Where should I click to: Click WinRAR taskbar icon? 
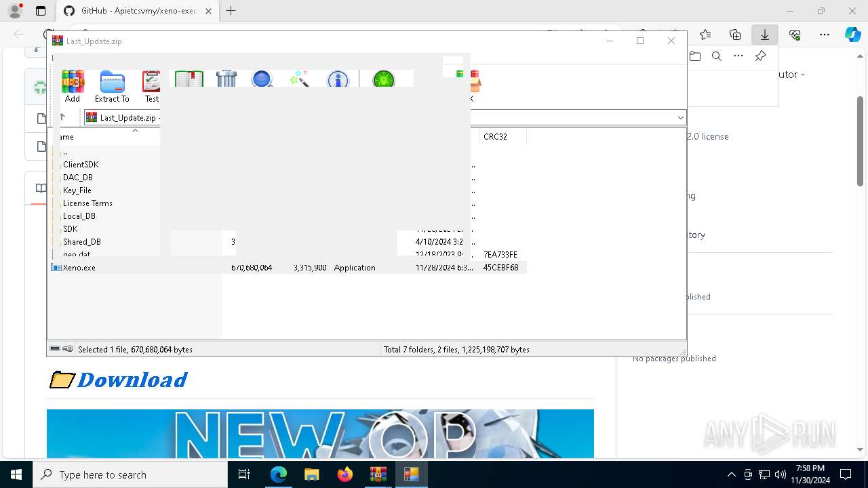(x=378, y=474)
